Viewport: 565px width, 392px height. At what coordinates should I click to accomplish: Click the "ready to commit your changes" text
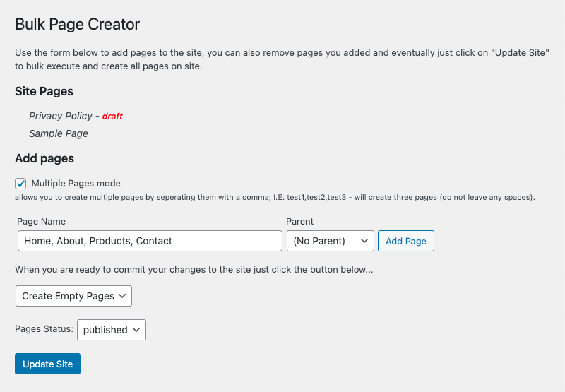click(194, 269)
